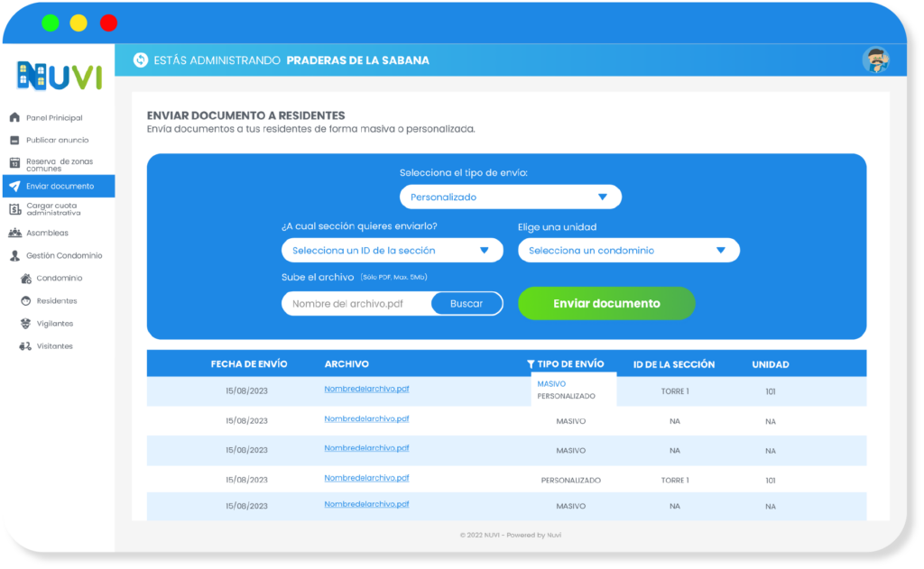Click the Publicar anuncio icon
The height and width of the screenshot is (569, 924).
14,141
